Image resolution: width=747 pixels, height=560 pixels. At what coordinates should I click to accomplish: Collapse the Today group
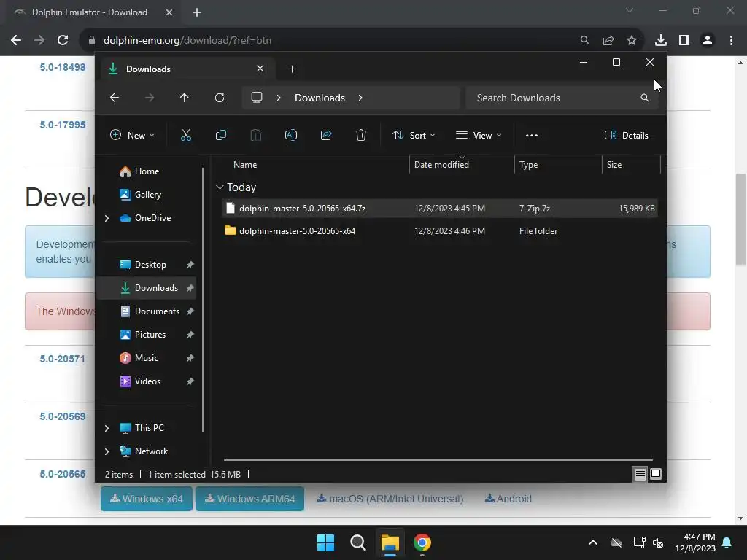[x=220, y=187]
